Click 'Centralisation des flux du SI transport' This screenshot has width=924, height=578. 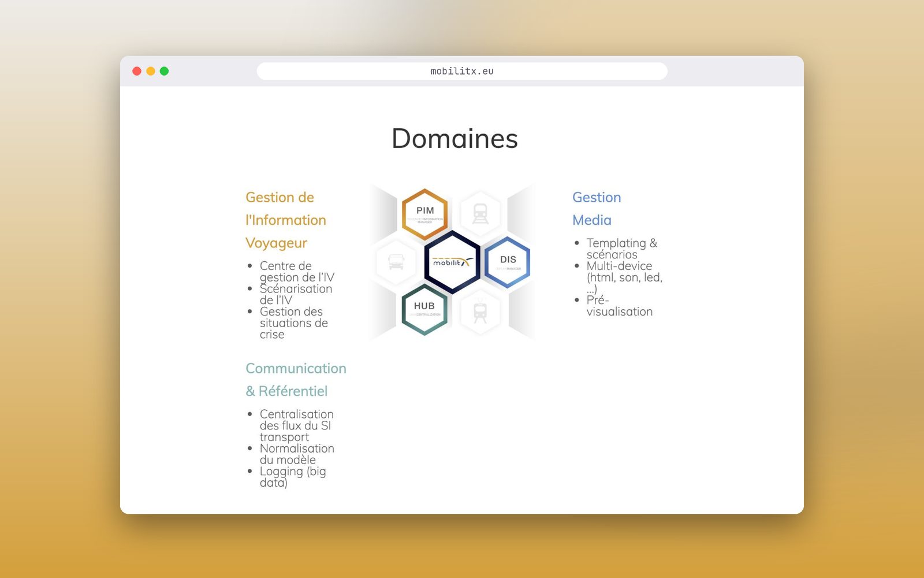pos(296,425)
